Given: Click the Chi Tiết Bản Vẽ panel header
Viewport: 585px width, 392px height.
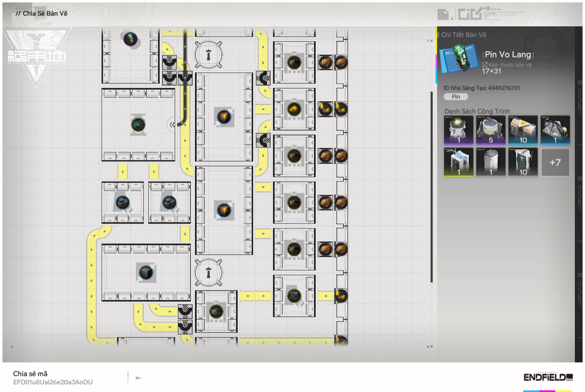Looking at the screenshot, I should pos(463,35).
